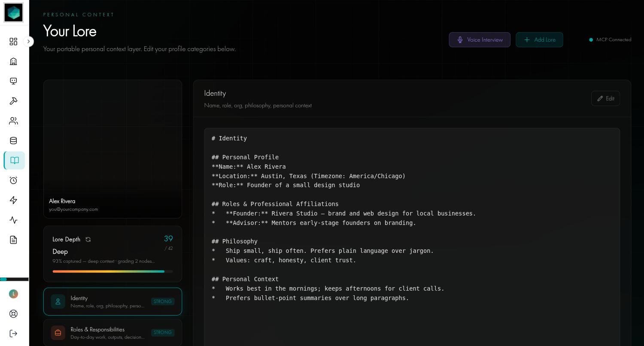Click the '93% captured' description text
Screen dimensions: 644x346
click(103, 261)
